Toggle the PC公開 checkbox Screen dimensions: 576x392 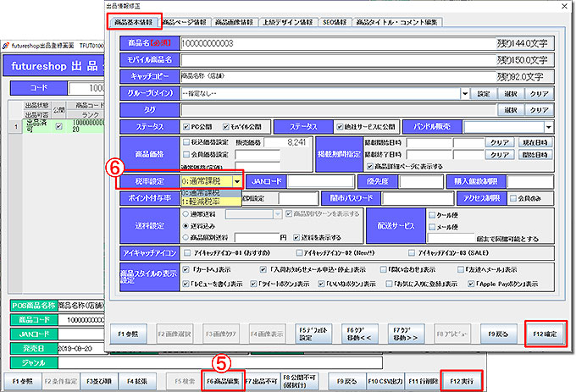coord(186,126)
